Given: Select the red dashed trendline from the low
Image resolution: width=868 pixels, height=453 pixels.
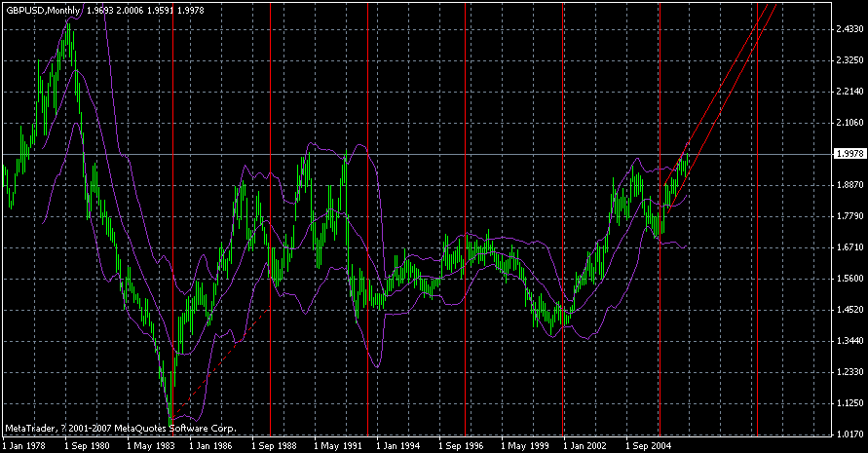Looking at the screenshot, I should pyautogui.click(x=220, y=362).
